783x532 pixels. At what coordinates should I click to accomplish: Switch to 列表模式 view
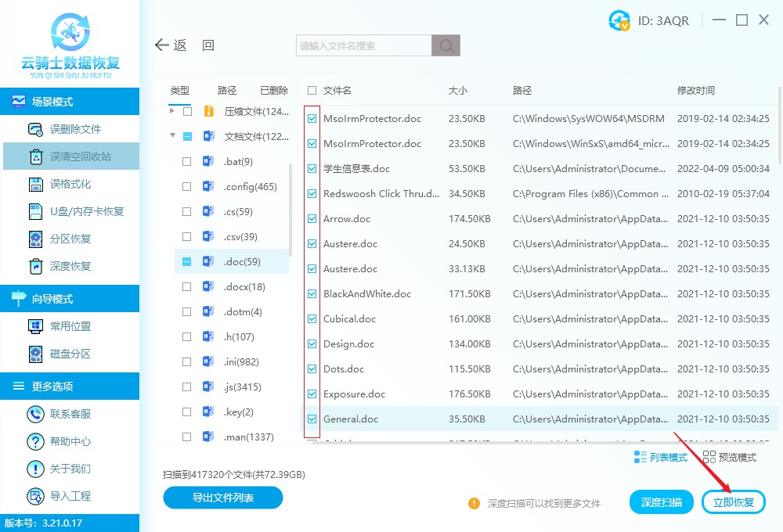tap(661, 457)
